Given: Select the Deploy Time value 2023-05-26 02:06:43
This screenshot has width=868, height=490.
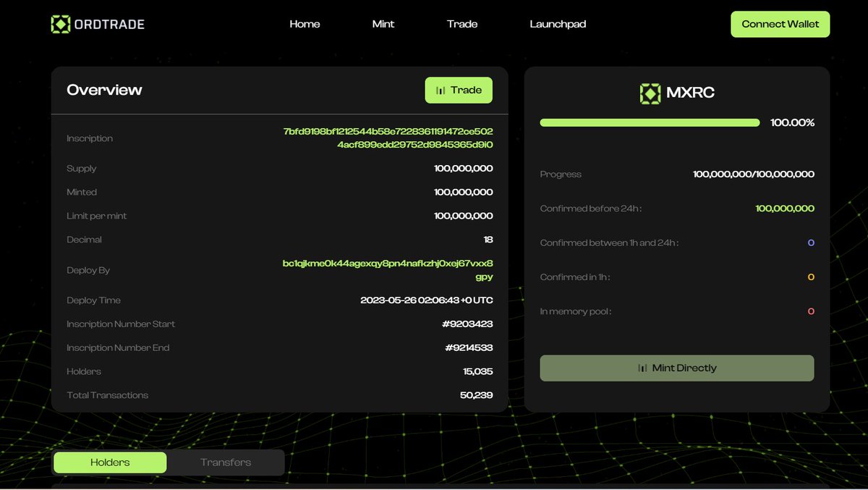Looking at the screenshot, I should pyautogui.click(x=427, y=300).
